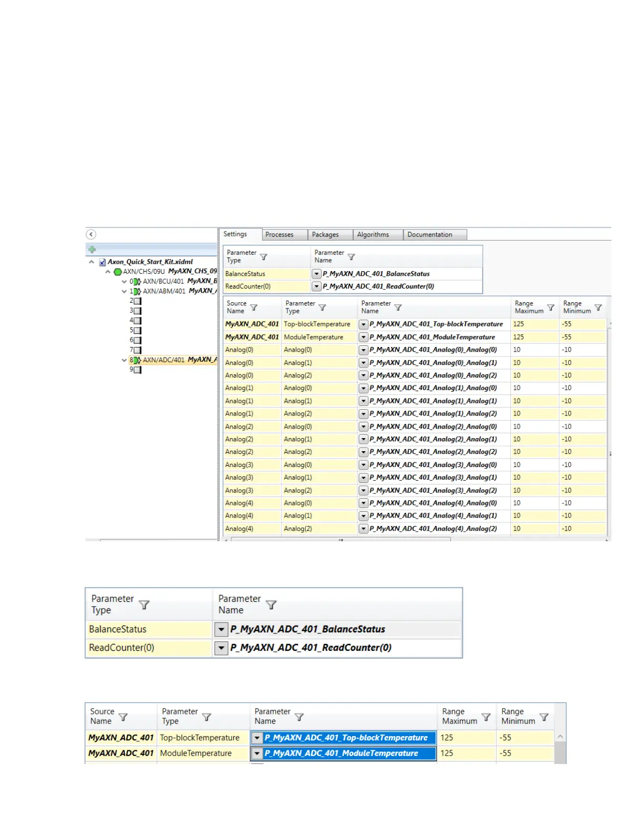The width and height of the screenshot is (644, 834).
Task: Click P_MyAXN_ADC_401_BalanceStatus in enlarged two-row snippet
Action: coord(308,630)
